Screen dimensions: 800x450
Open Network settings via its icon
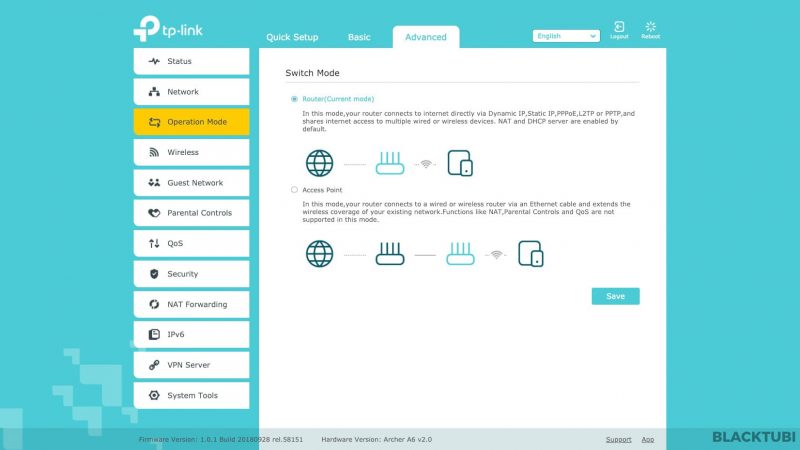click(x=154, y=92)
